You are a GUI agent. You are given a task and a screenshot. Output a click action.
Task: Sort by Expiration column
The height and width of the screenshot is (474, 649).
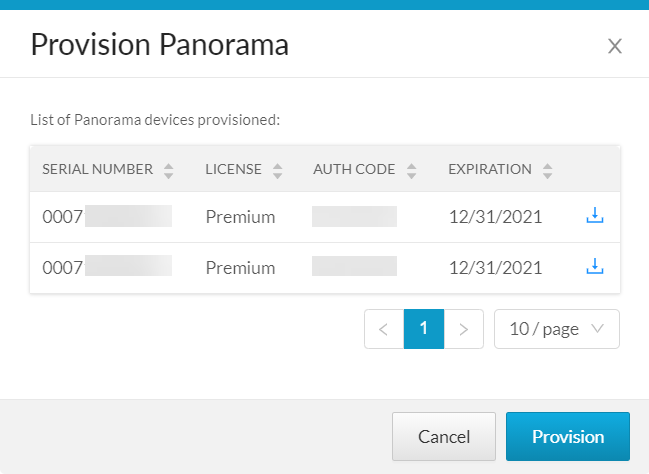547,170
